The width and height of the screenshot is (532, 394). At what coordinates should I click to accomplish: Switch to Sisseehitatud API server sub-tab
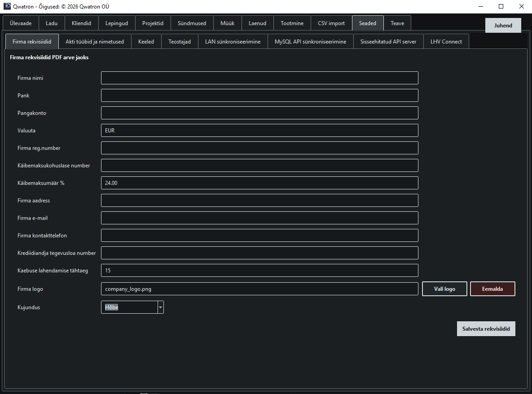[x=388, y=41]
